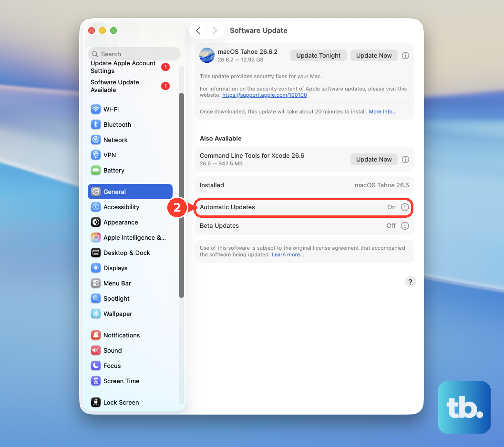
Task: Click the Automatic Updates On value
Action: pos(391,207)
